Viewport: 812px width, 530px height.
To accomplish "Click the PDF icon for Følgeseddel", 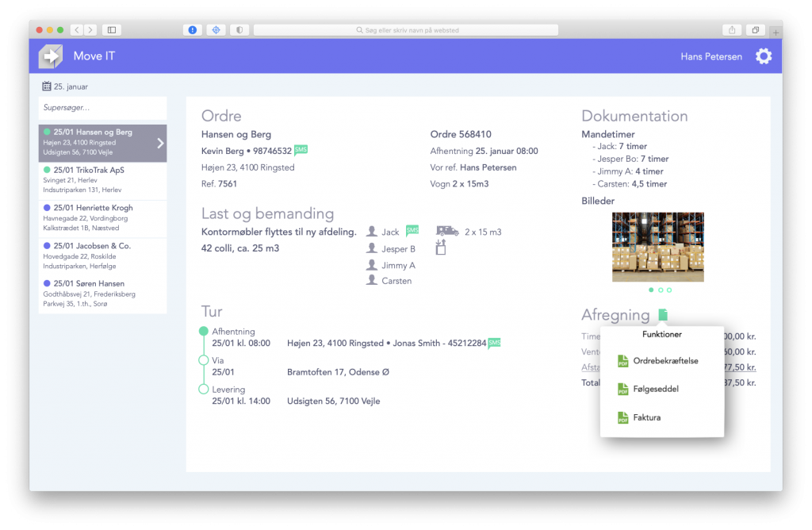I will 623,389.
